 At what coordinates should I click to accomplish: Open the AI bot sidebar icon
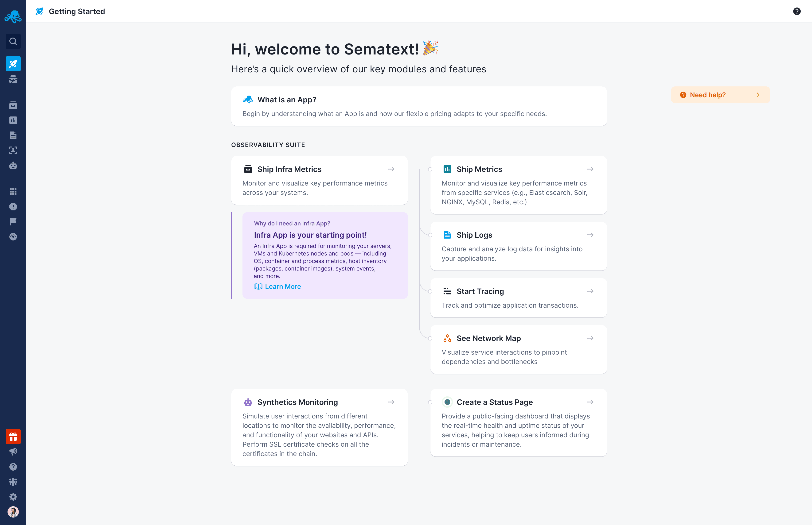click(x=13, y=166)
